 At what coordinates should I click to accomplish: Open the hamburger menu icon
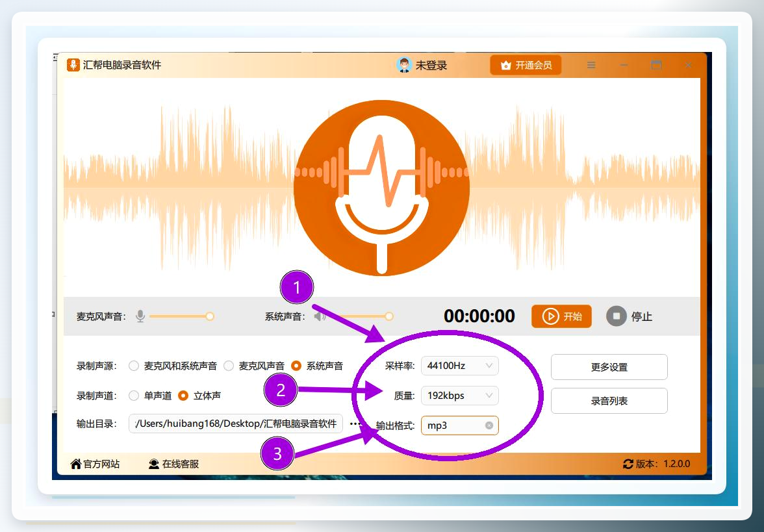pos(591,65)
